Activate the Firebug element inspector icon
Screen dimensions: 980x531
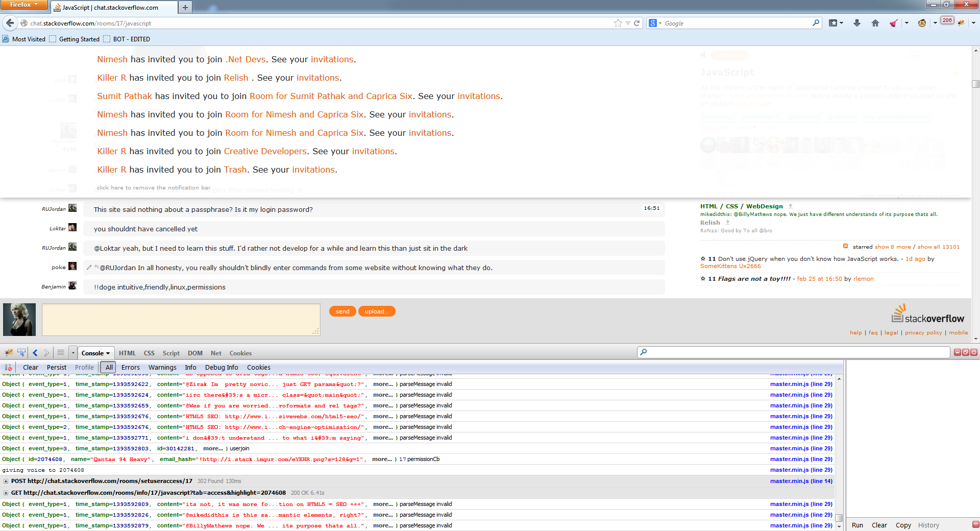21,353
